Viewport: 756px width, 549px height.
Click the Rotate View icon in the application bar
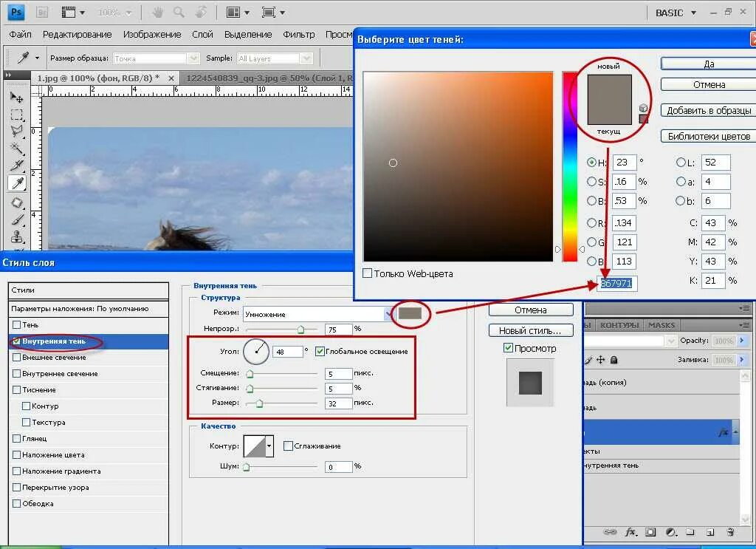pyautogui.click(x=201, y=13)
